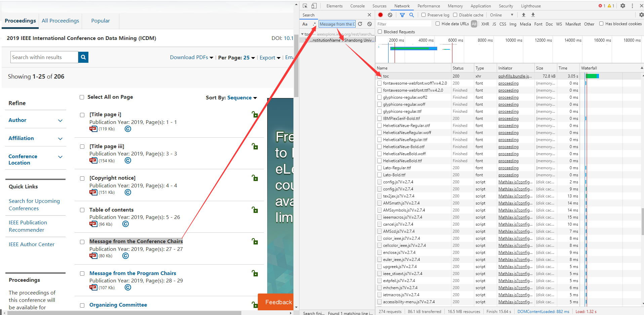Click copyright icon for Table of contents
Viewport: 644px width, 315px height.
[x=125, y=224]
